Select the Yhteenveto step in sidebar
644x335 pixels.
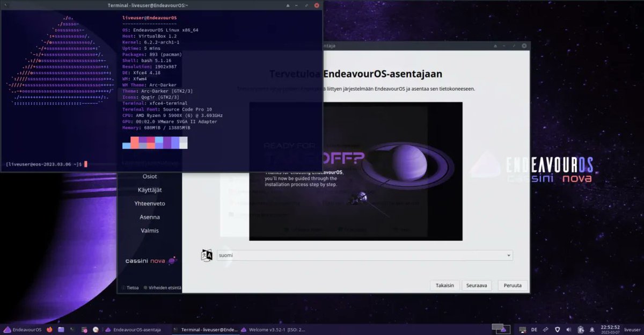click(x=150, y=203)
